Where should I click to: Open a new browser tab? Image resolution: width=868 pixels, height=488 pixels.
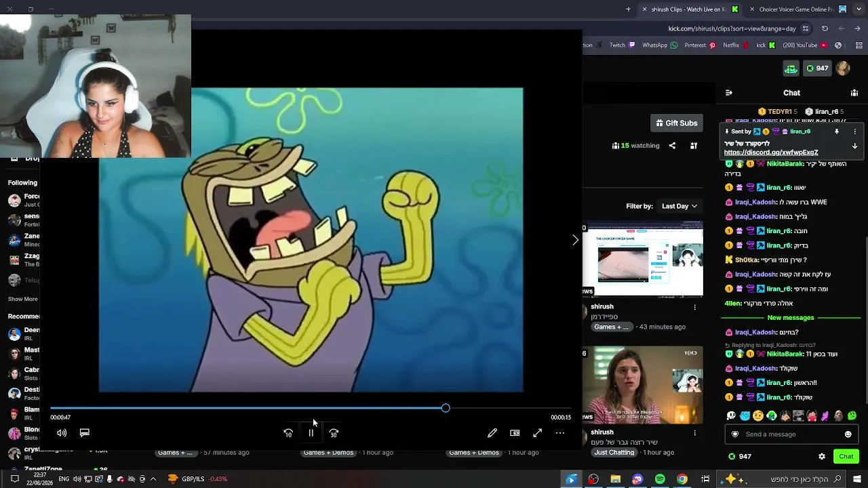(628, 9)
